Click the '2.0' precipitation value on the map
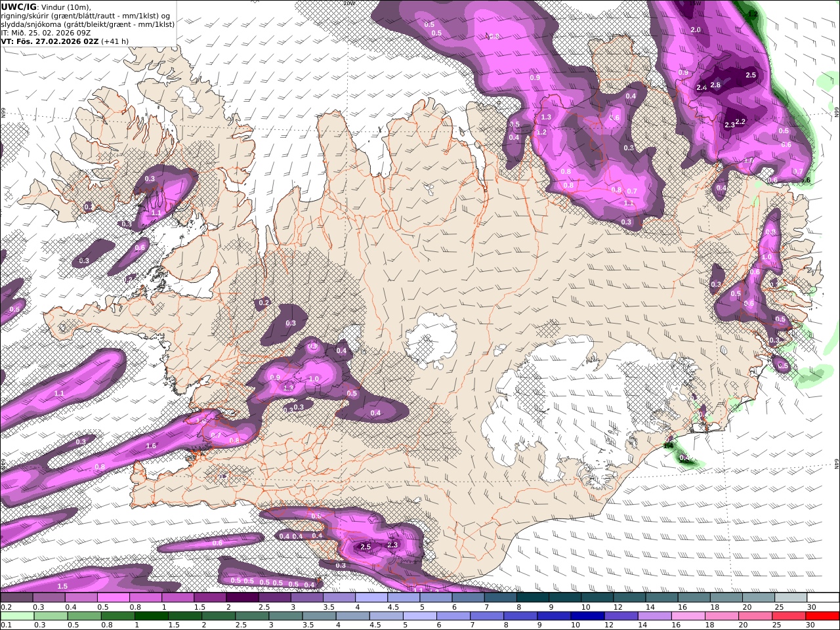Screen dimensions: 840x630 coord(696,30)
